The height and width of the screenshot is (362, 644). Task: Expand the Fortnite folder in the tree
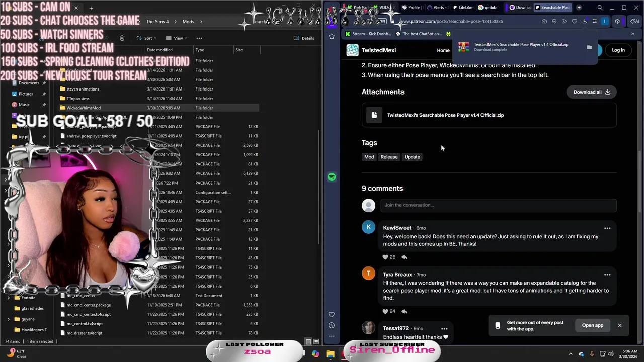(9, 297)
